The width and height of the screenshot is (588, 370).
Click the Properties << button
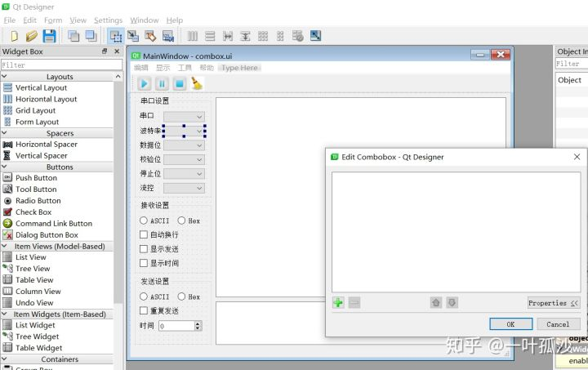554,303
